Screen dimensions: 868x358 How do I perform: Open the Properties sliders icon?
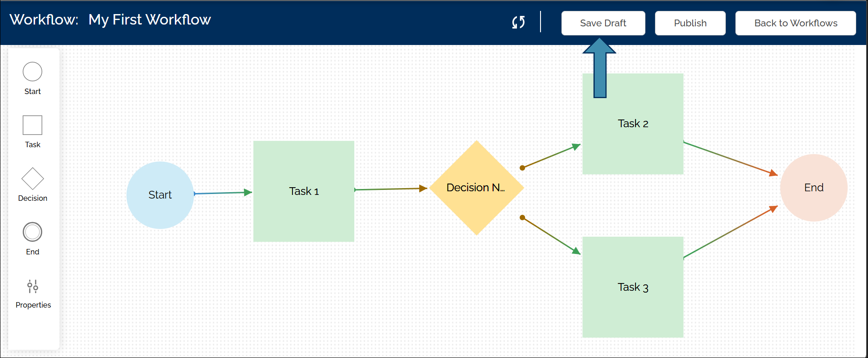[x=33, y=286]
